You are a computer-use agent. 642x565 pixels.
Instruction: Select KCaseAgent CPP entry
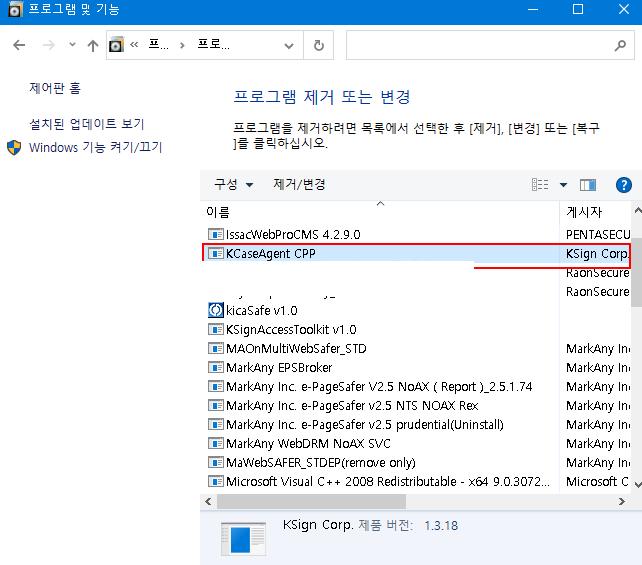[x=271, y=254]
